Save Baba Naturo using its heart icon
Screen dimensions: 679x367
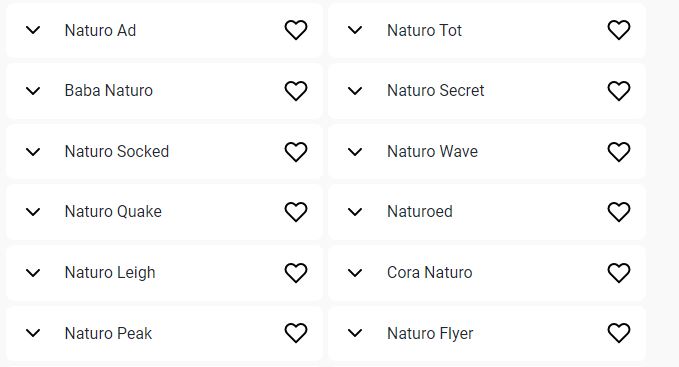pos(296,91)
